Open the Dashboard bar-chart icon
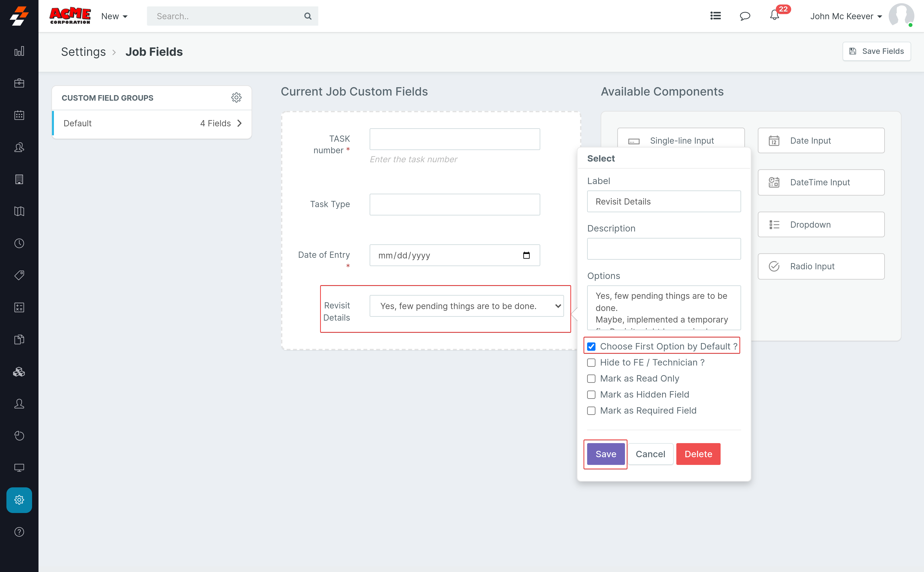924x572 pixels. click(19, 51)
